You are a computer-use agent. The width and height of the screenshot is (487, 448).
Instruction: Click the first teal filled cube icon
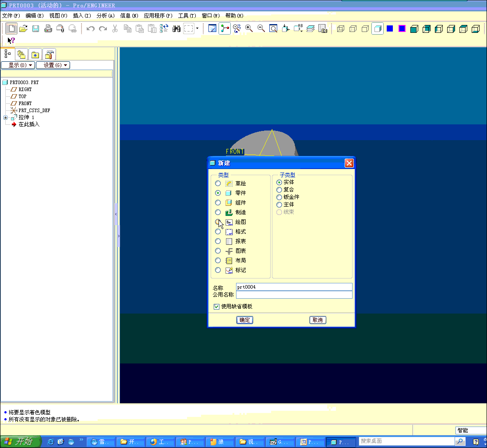point(414,29)
